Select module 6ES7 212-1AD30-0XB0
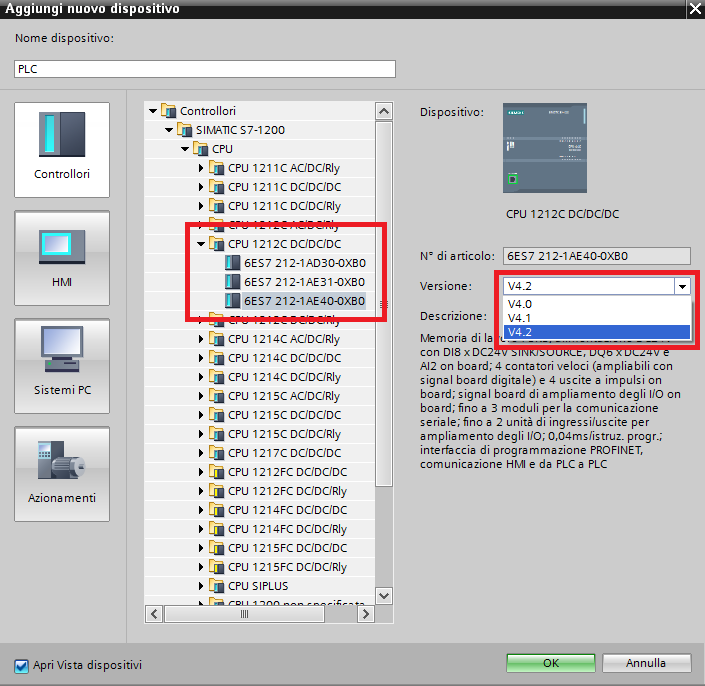705x686 pixels. coord(304,263)
